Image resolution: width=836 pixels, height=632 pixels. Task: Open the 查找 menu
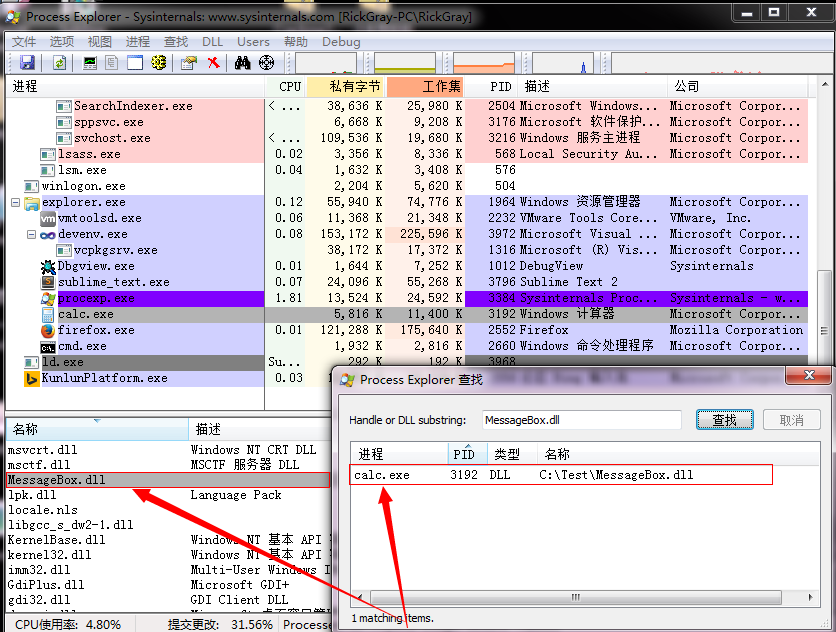point(175,42)
